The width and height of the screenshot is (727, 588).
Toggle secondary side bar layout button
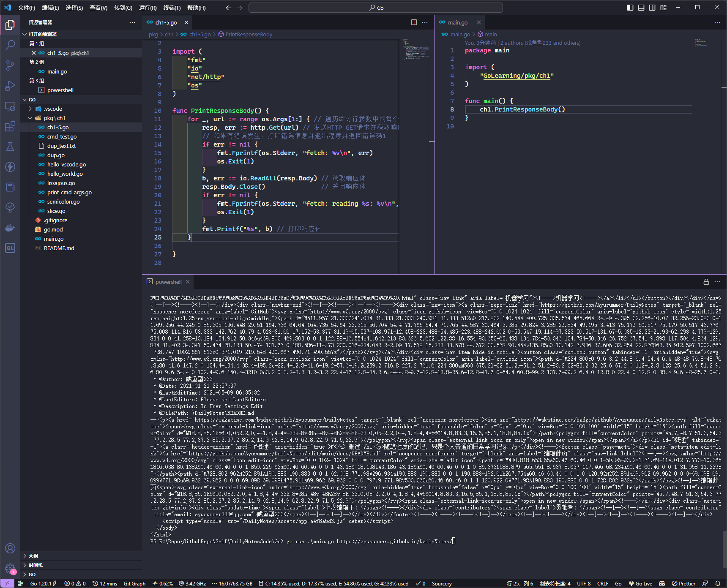pos(652,8)
